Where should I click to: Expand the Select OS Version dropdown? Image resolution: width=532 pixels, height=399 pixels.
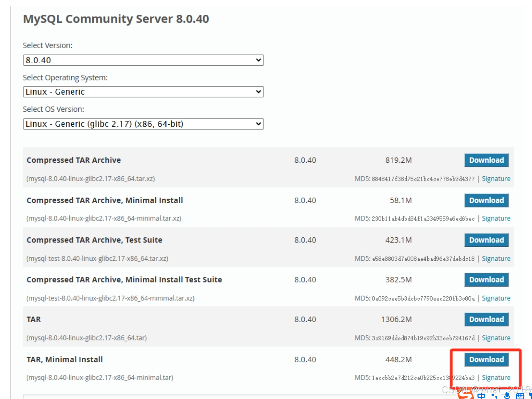[143, 124]
